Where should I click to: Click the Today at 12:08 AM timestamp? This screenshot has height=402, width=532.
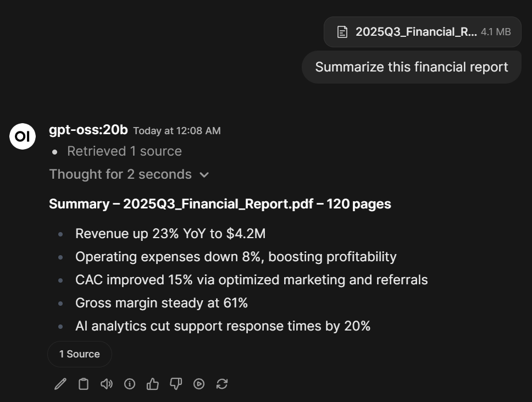pos(177,131)
